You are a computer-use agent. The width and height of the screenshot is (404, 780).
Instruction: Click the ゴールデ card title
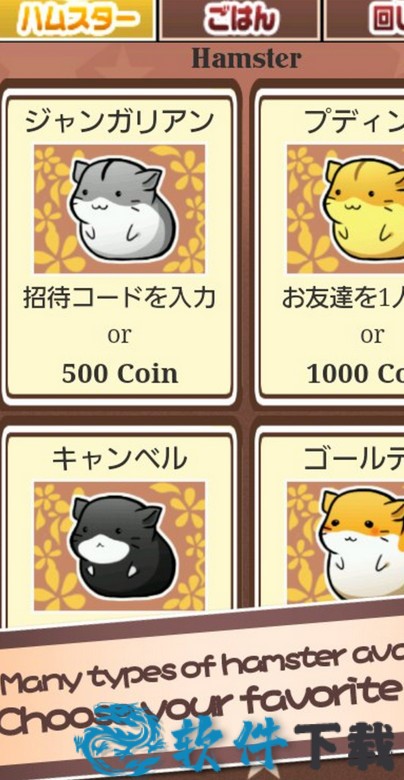coord(354,459)
